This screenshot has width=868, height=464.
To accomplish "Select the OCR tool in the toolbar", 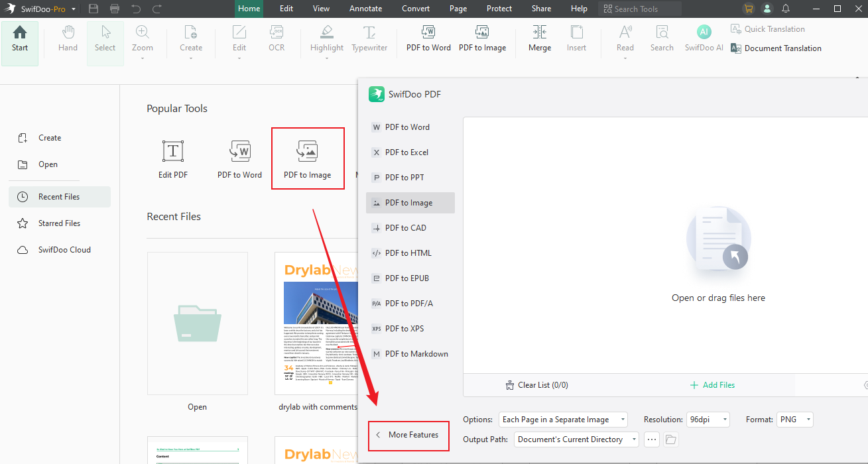I will [277, 38].
